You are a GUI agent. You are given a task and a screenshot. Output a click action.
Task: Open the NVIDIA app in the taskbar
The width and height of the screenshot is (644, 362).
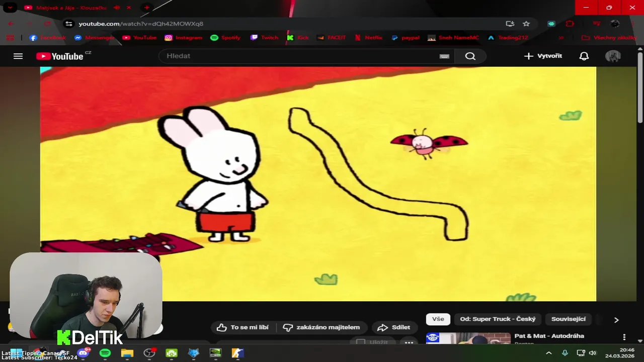click(x=215, y=353)
